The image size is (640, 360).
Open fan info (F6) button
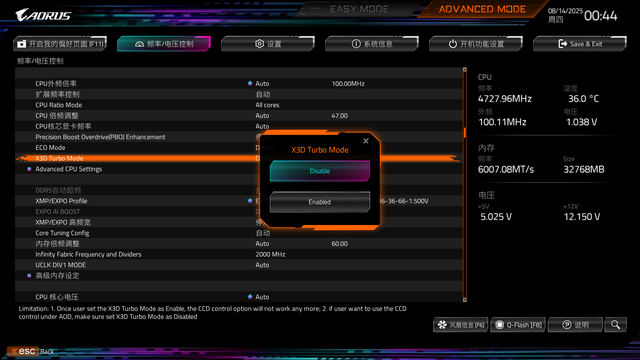pyautogui.click(x=460, y=325)
